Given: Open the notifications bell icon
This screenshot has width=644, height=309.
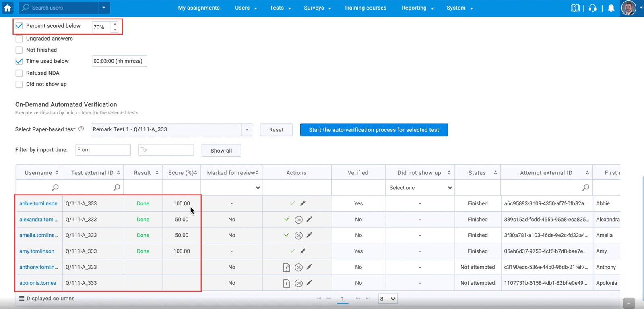Looking at the screenshot, I should pos(611,8).
